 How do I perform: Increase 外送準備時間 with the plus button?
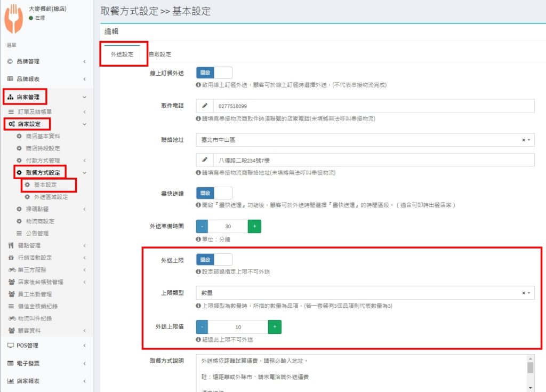(254, 226)
